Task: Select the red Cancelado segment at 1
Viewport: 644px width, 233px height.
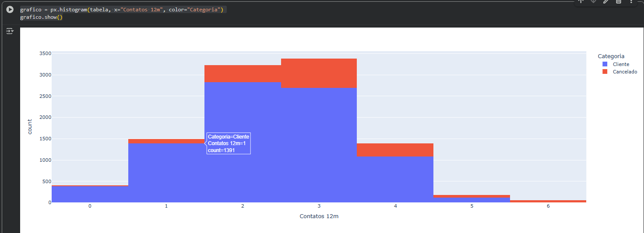Action: point(166,141)
